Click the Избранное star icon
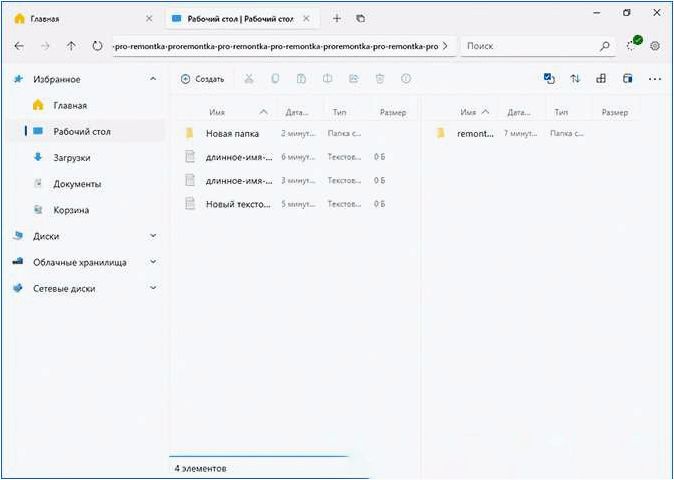674x480 pixels. [x=18, y=79]
